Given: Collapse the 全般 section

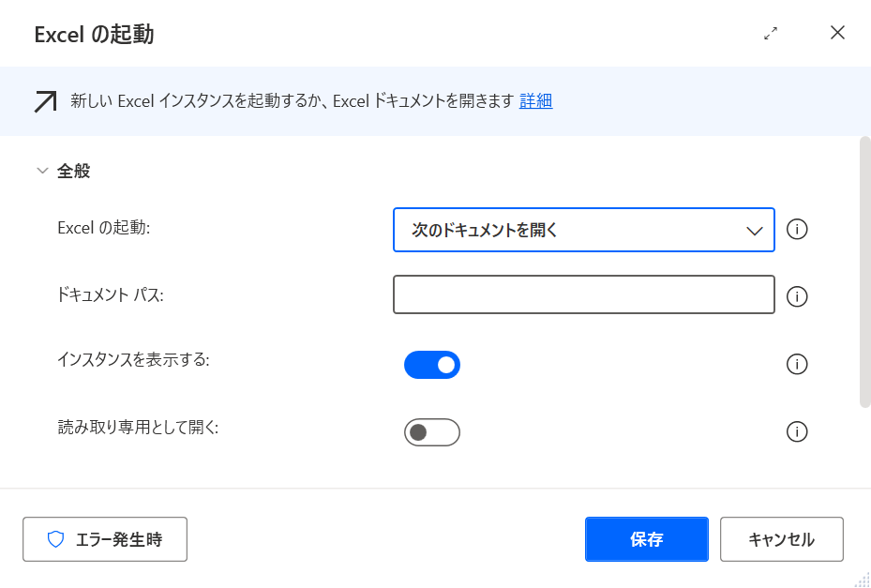Looking at the screenshot, I should 42,171.
